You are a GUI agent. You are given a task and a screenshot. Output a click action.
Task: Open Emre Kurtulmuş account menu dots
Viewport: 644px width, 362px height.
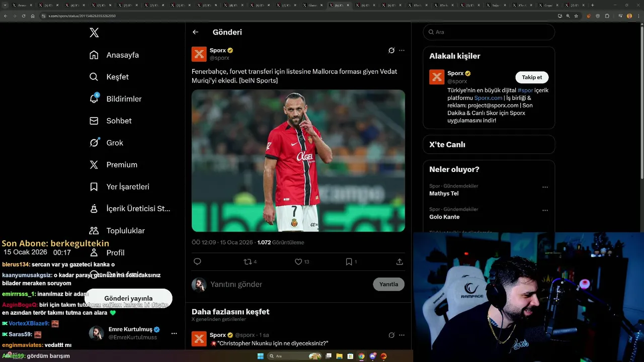tap(174, 333)
